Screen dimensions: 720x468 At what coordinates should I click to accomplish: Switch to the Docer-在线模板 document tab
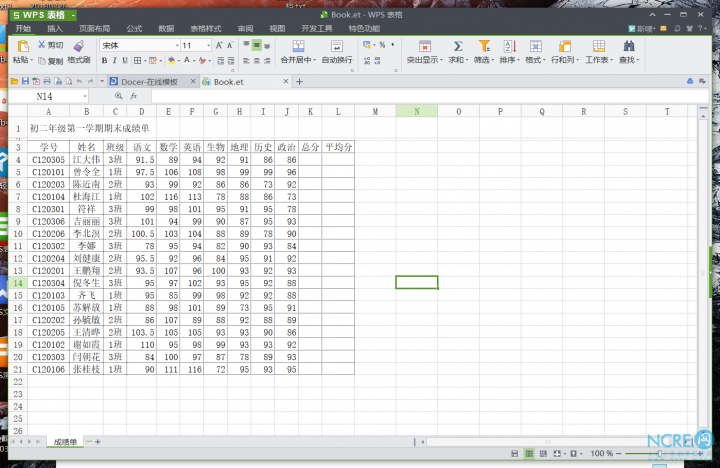149,82
